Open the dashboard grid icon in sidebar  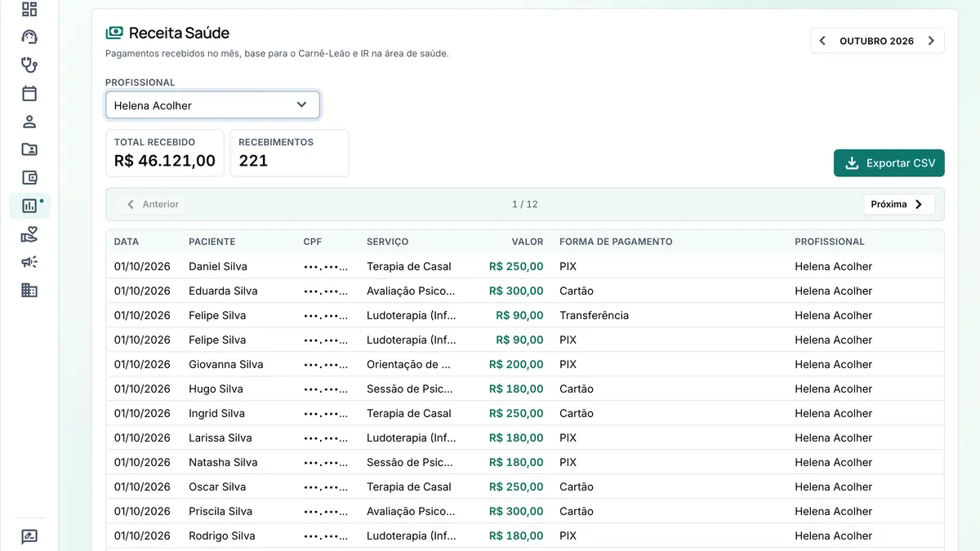pyautogui.click(x=29, y=10)
